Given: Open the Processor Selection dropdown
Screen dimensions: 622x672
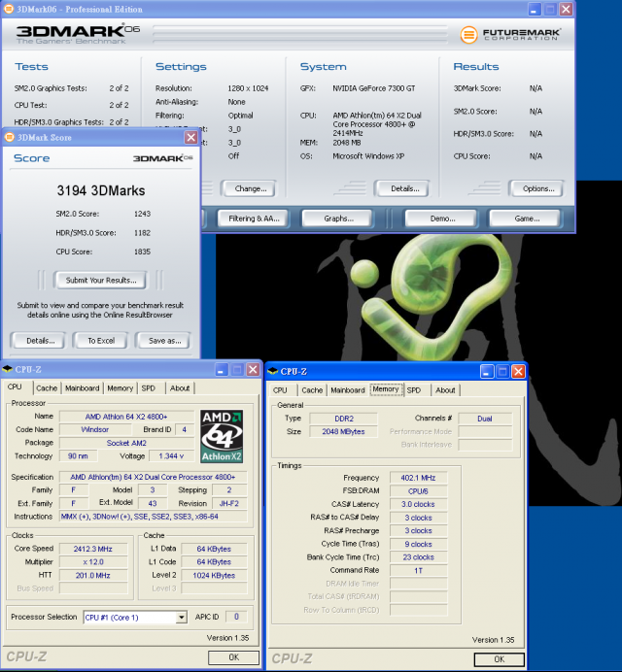Looking at the screenshot, I should (182, 618).
